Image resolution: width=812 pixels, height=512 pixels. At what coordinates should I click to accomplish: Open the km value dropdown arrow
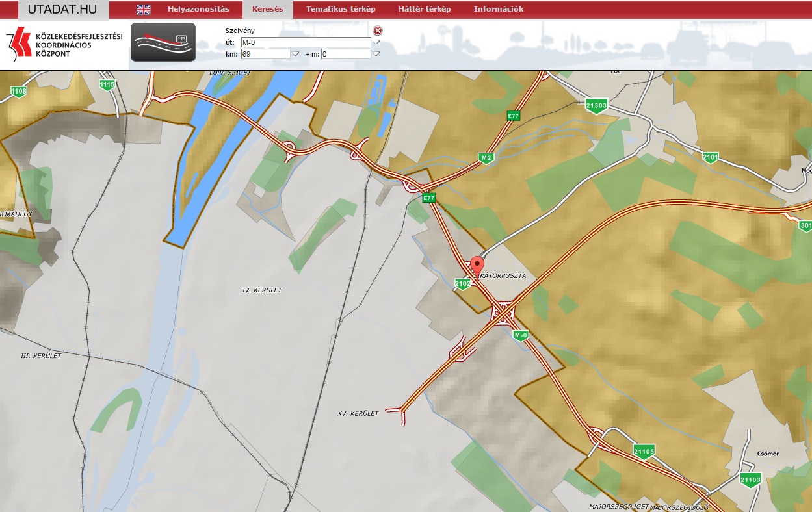click(295, 54)
